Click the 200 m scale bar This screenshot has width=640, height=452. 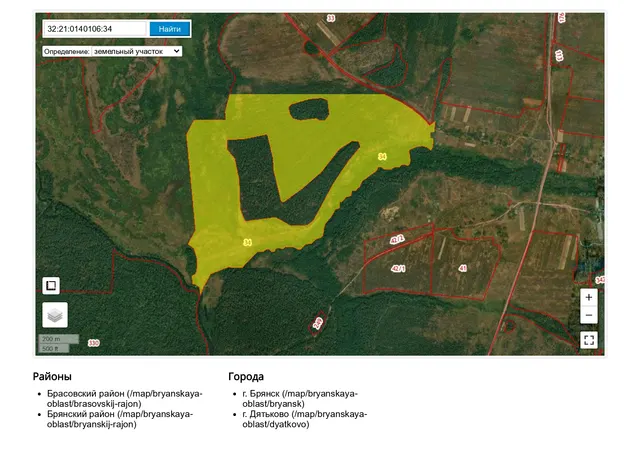tap(59, 339)
